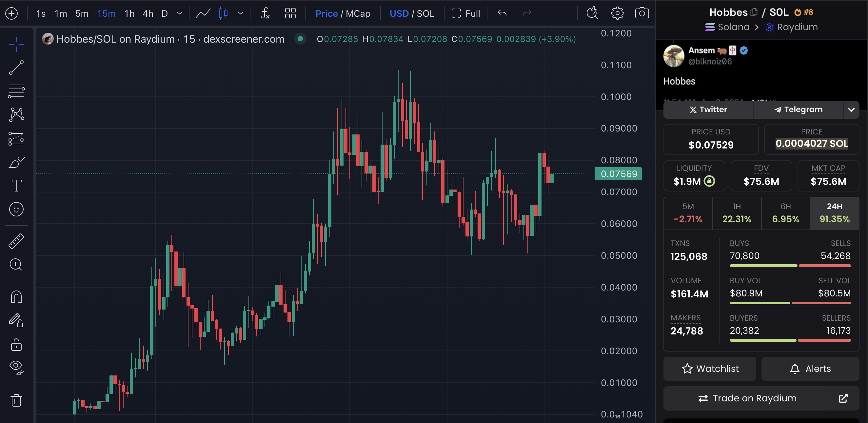Expand more timeframes dropdown next to D

click(x=180, y=13)
